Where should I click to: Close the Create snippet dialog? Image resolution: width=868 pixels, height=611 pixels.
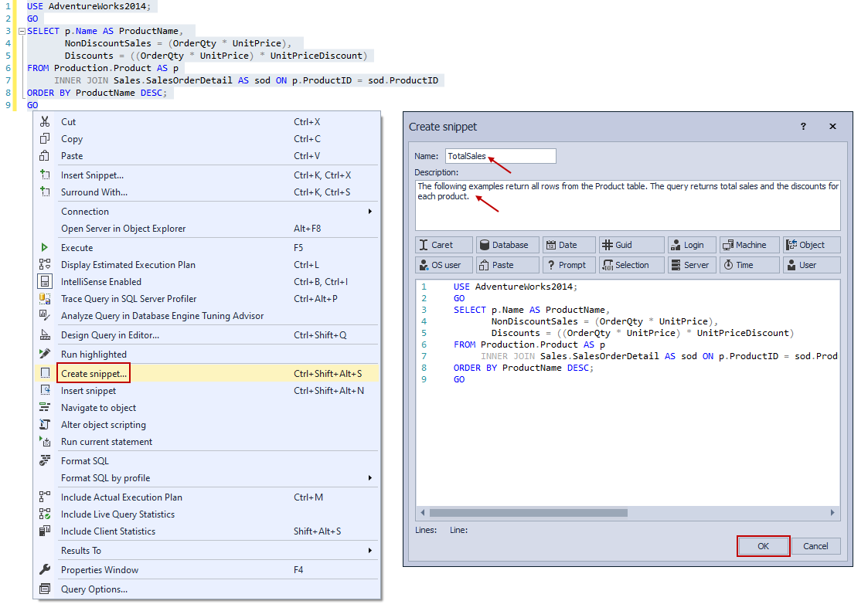[x=832, y=127]
